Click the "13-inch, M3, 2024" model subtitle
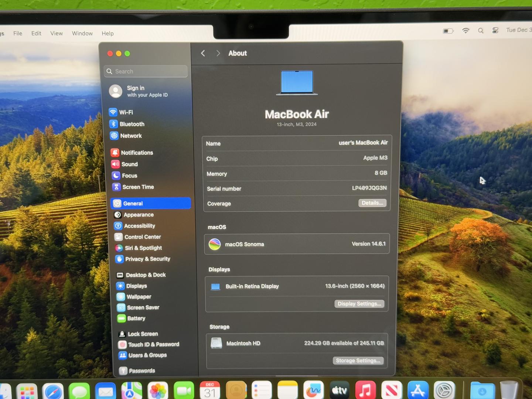Image resolution: width=532 pixels, height=399 pixels. 297,125
